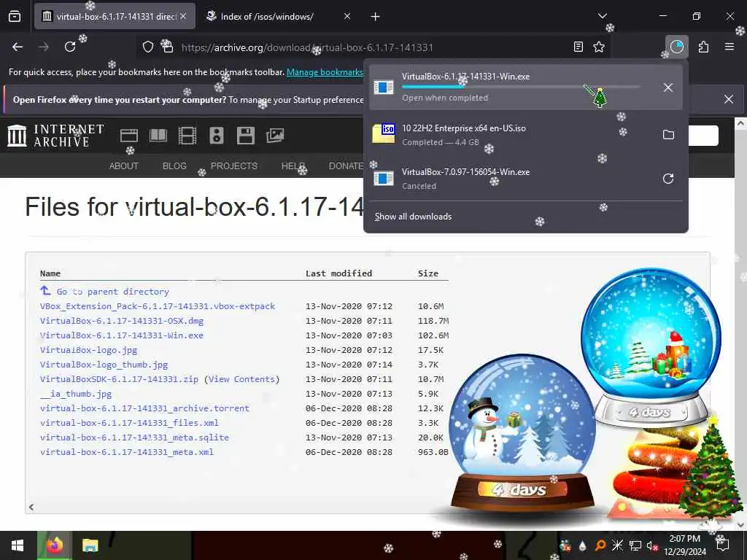The width and height of the screenshot is (747, 560).
Task: Open the downloads toolbar button
Action: click(x=676, y=47)
